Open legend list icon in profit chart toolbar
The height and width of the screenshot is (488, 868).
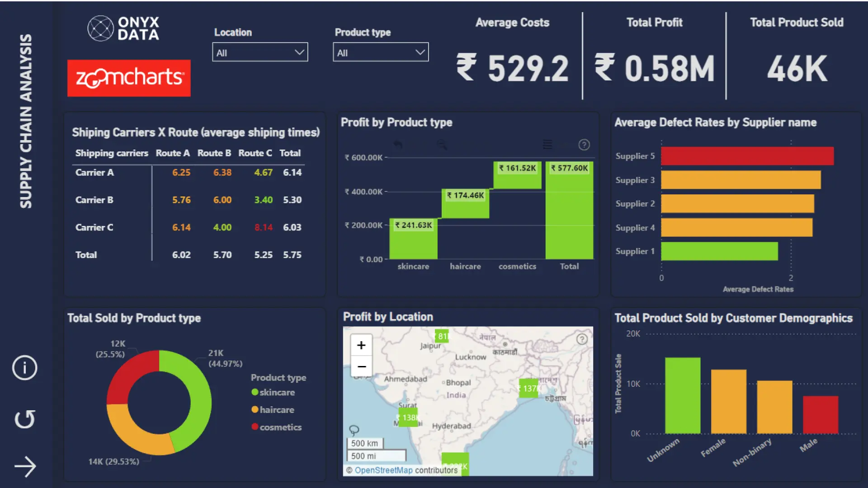(547, 145)
